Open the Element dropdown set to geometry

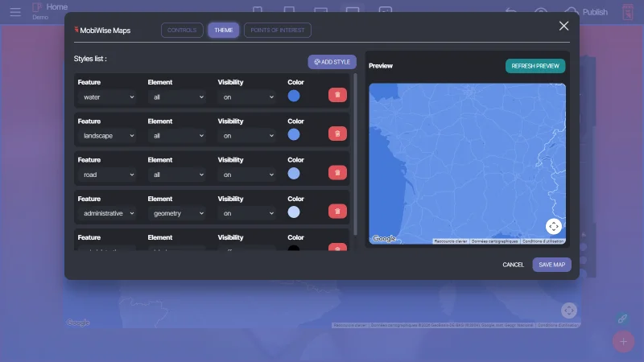(x=177, y=213)
